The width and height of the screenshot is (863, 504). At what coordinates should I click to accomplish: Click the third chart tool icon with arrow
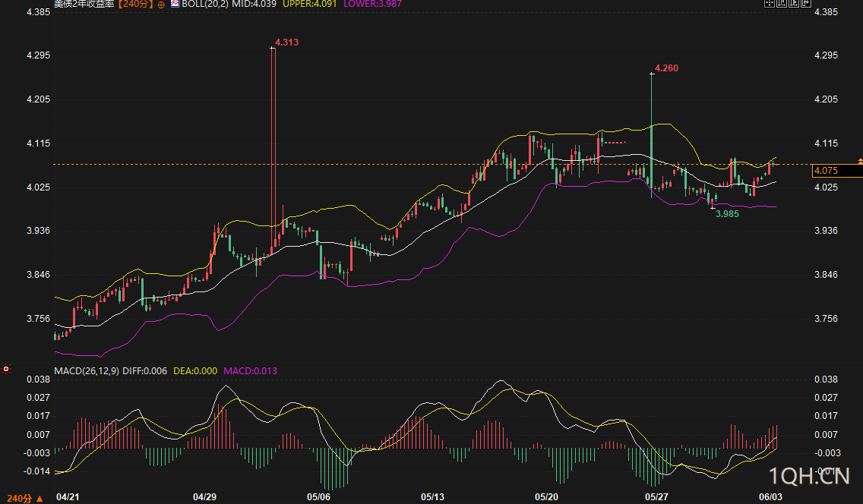tap(794, 3)
